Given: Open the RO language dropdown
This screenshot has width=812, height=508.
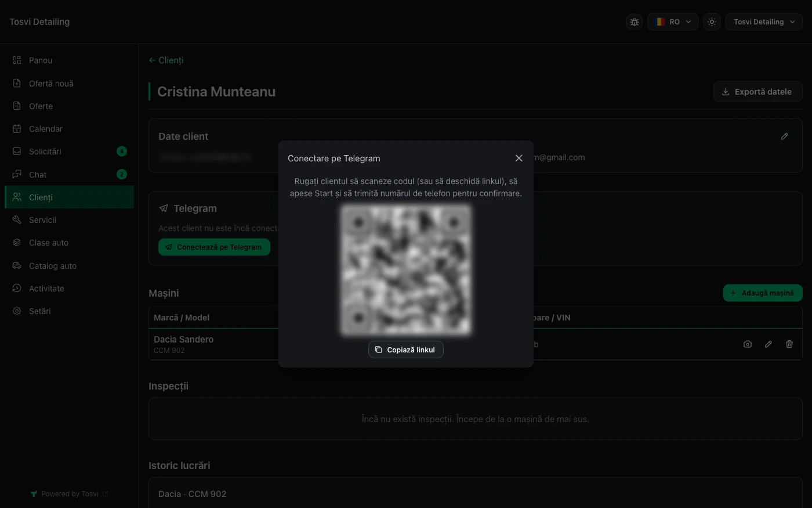Looking at the screenshot, I should (673, 22).
